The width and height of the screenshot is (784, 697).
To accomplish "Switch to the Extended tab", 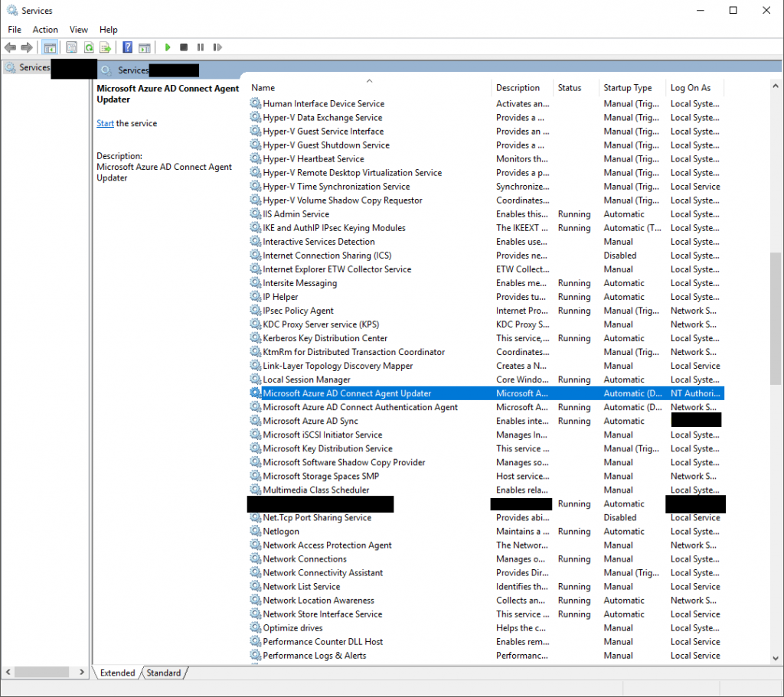I will [x=117, y=673].
